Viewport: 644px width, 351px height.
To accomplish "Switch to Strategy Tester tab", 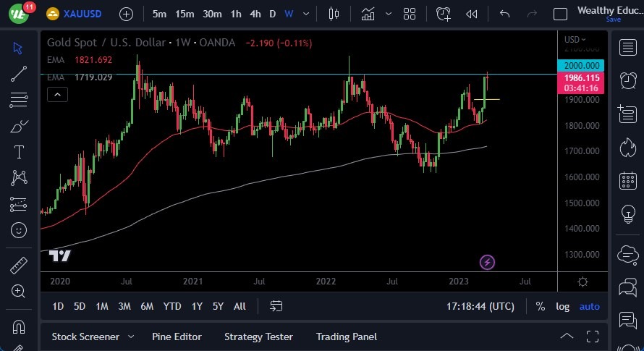I will [258, 337].
